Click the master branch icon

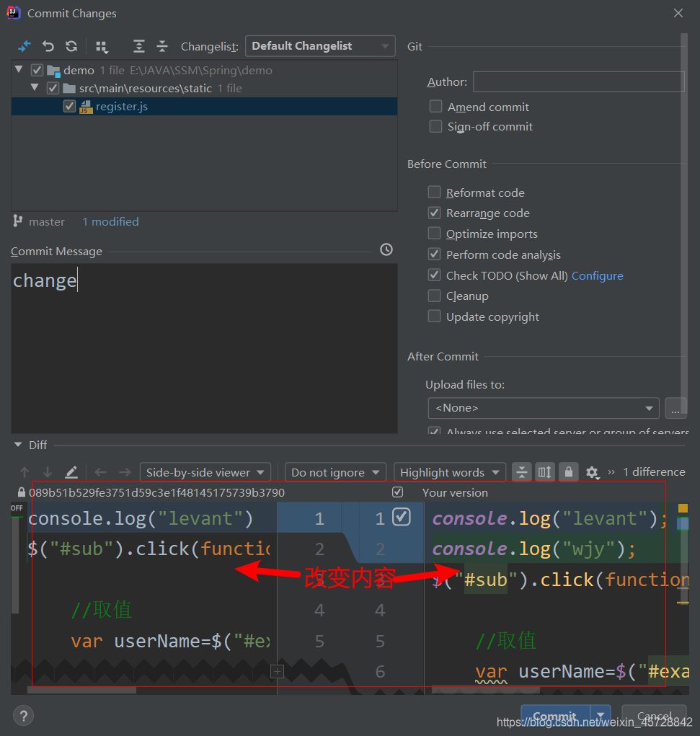18,221
